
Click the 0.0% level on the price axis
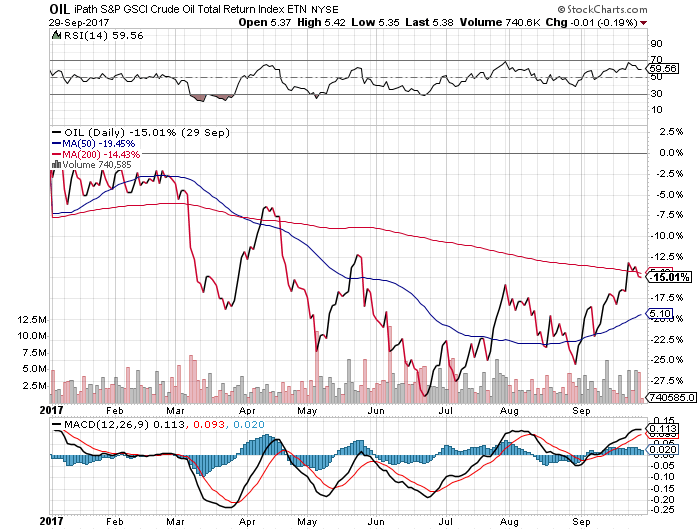coord(671,153)
